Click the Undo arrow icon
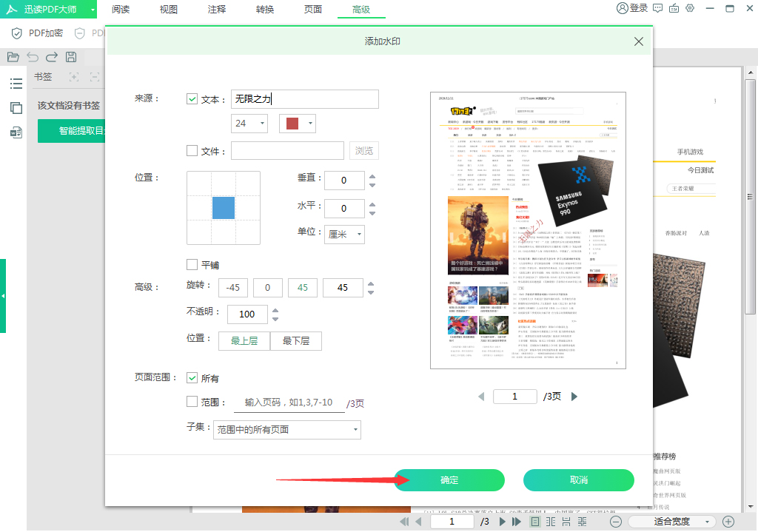This screenshot has width=758, height=532. [x=34, y=57]
